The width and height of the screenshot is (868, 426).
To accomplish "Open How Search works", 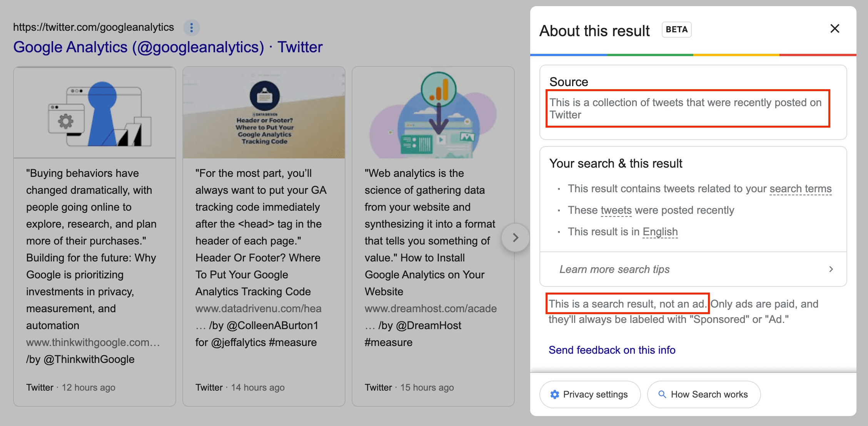I will click(x=704, y=394).
